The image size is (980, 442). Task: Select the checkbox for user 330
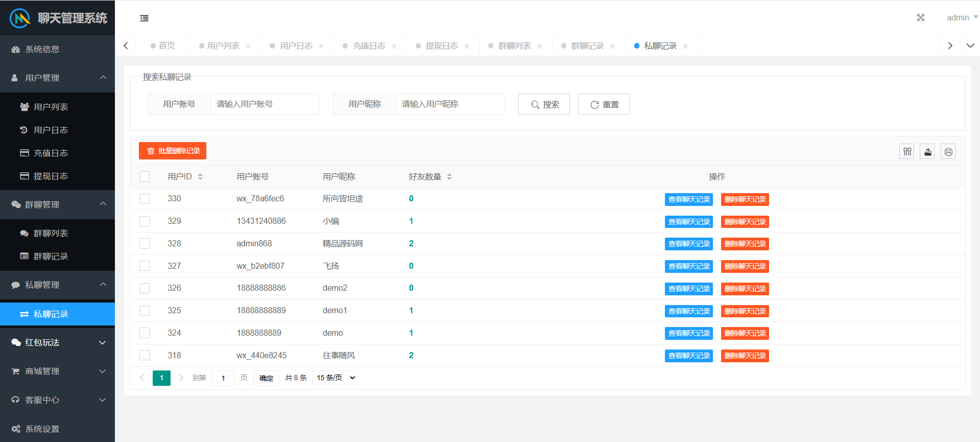[x=145, y=199]
